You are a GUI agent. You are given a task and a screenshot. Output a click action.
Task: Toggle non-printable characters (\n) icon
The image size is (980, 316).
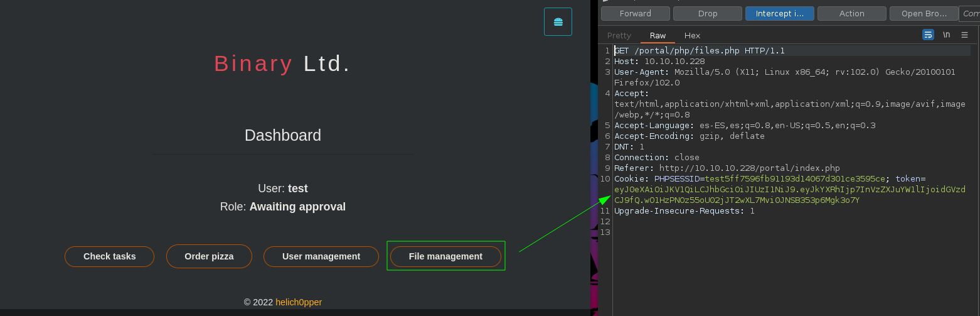[x=947, y=35]
